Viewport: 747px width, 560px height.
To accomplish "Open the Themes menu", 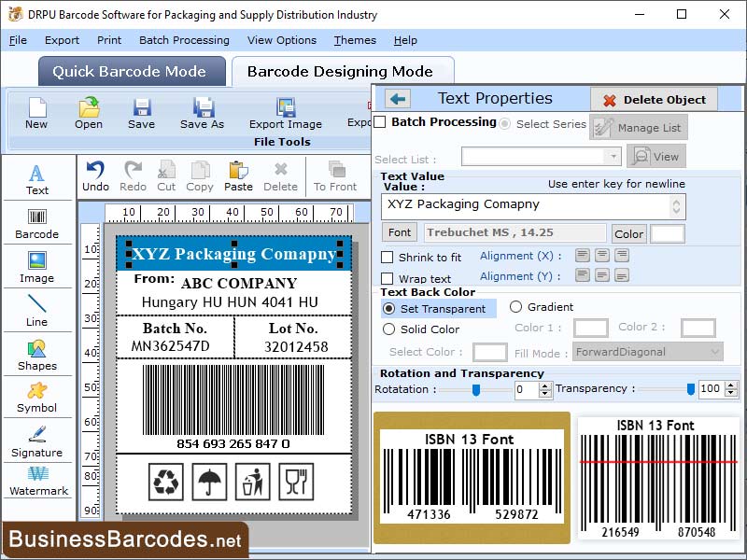I will click(354, 40).
